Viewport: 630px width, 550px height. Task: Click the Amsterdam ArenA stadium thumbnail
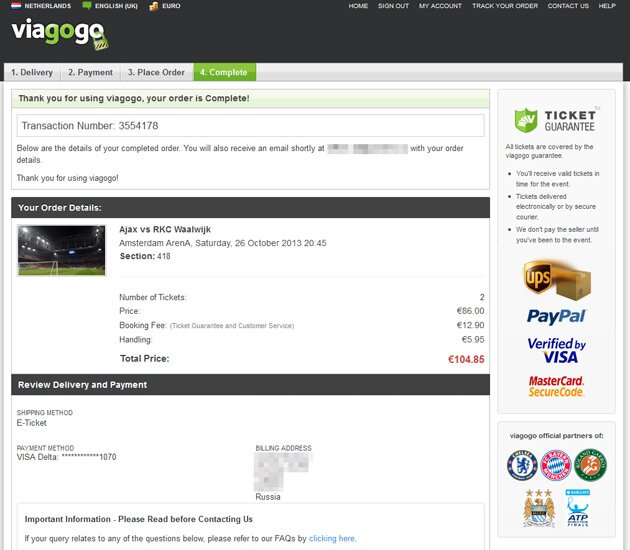click(61, 250)
